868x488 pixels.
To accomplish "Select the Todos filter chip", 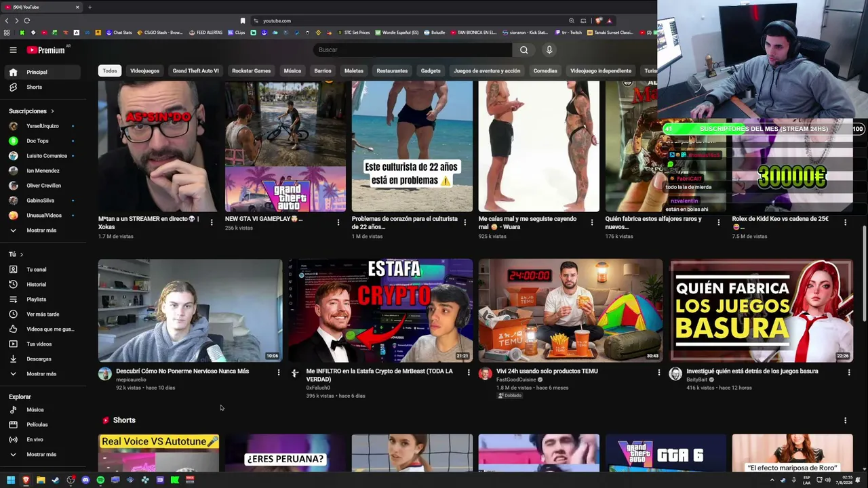I will [x=110, y=70].
